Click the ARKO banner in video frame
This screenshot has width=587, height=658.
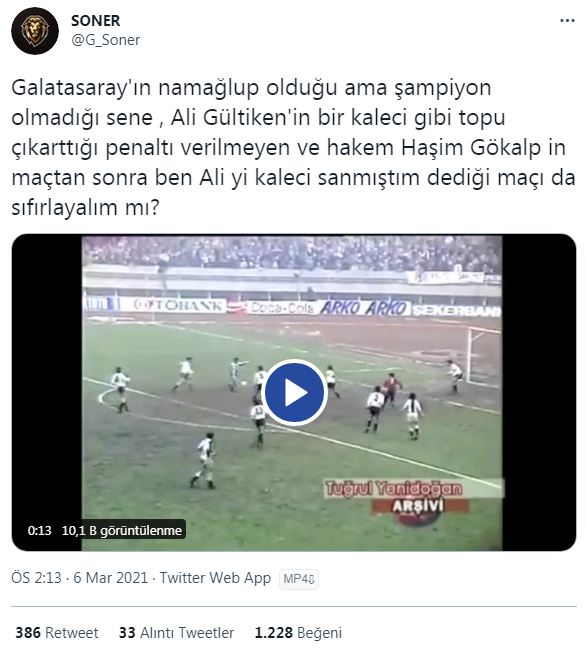tap(364, 308)
